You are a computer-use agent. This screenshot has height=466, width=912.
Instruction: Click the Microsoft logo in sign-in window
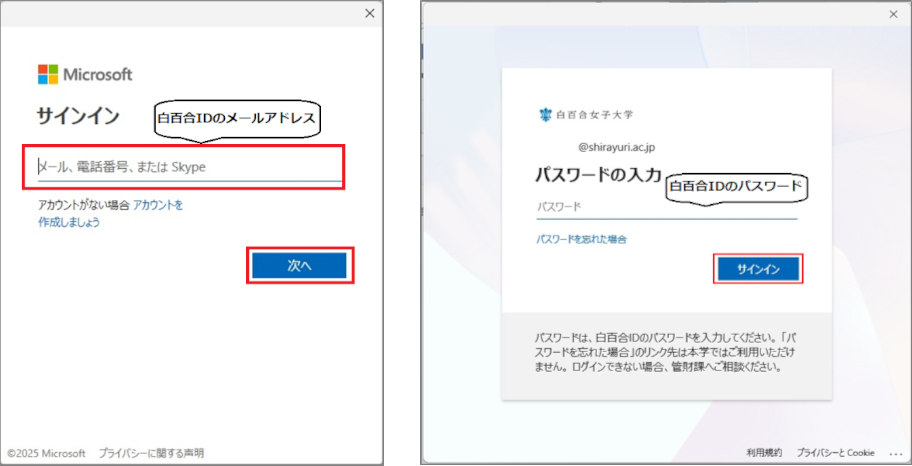(84, 75)
